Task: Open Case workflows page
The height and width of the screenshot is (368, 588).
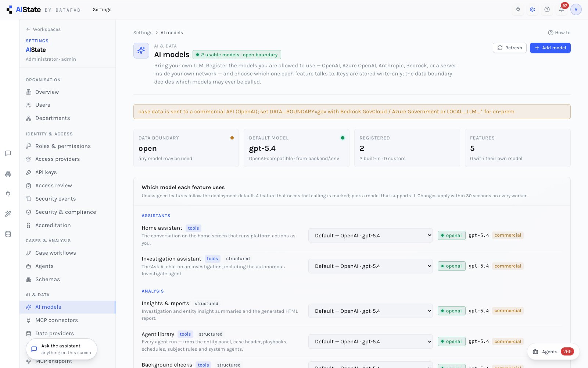Action: [x=68, y=253]
